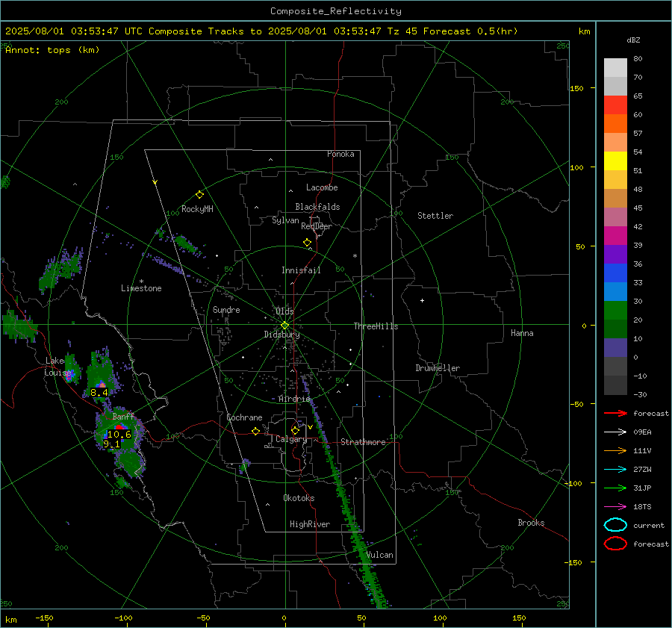Click the yellow 54-51 dBZ color swatch

pyautogui.click(x=615, y=161)
